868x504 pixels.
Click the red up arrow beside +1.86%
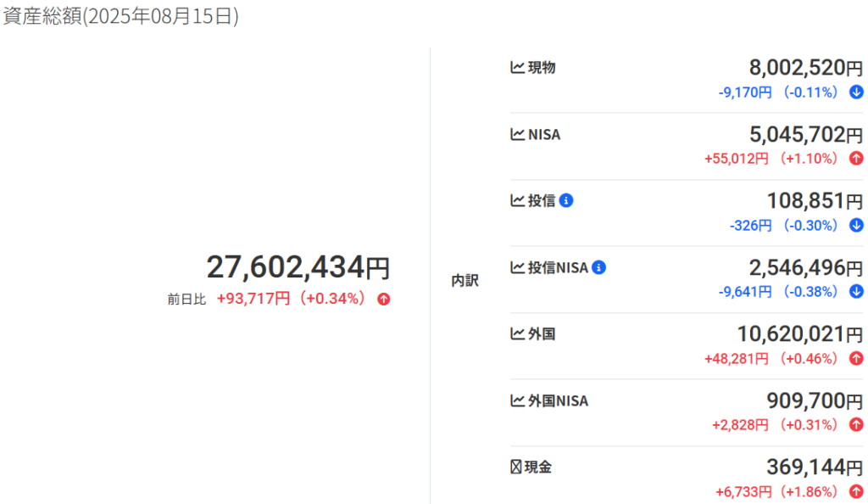856,491
